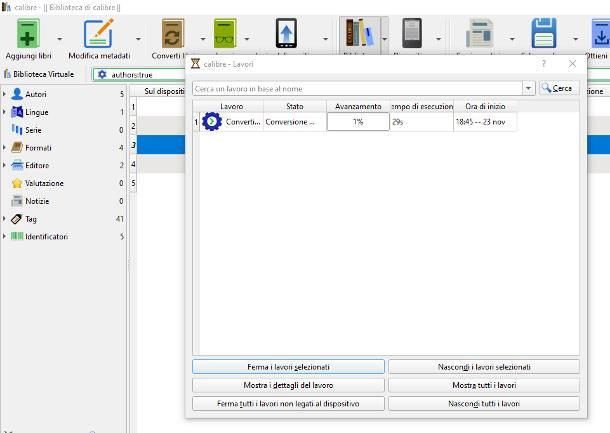The width and height of the screenshot is (610, 433).
Task: Click Mostra i dettagli del lavoro
Action: tap(288, 385)
